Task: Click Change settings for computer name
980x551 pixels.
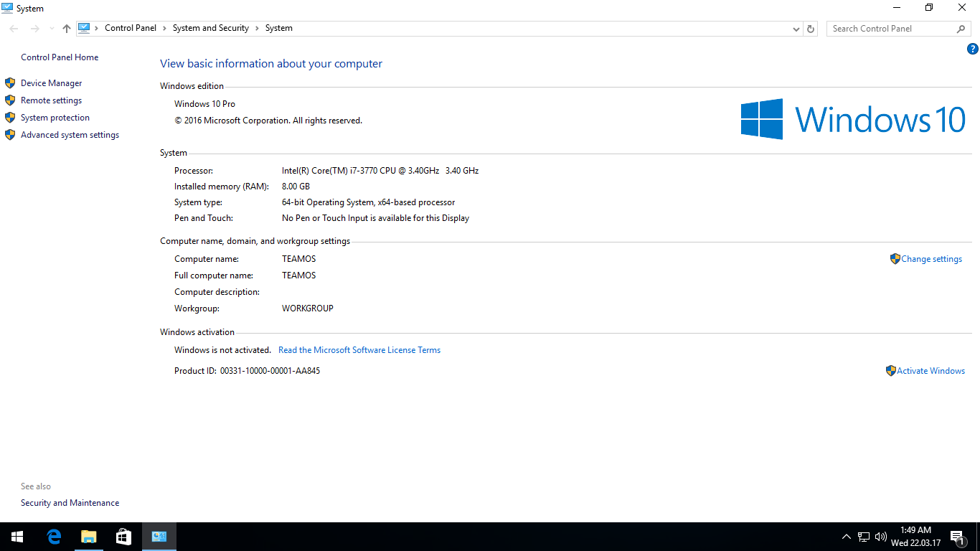Action: (x=931, y=259)
